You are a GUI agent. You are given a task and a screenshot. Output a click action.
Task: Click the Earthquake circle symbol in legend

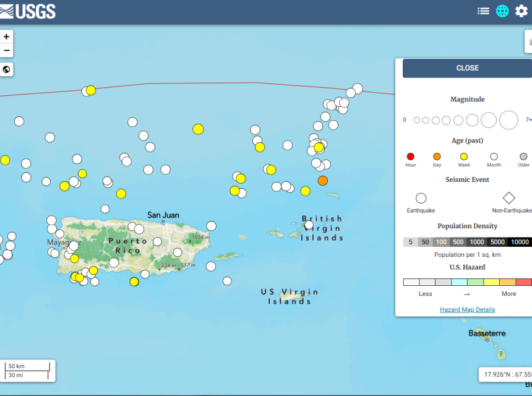tap(421, 198)
